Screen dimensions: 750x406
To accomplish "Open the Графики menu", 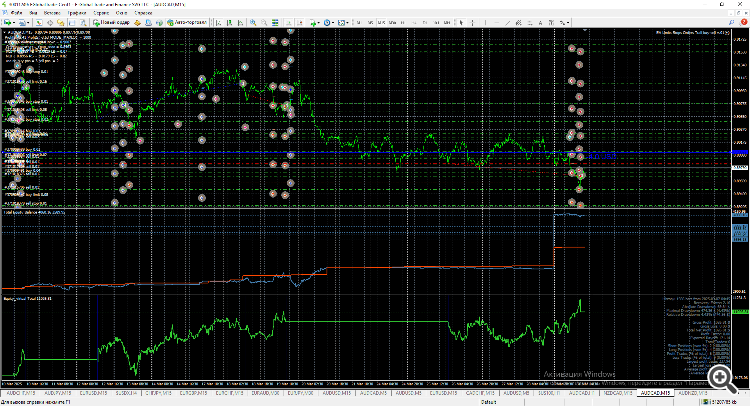I will [77, 13].
